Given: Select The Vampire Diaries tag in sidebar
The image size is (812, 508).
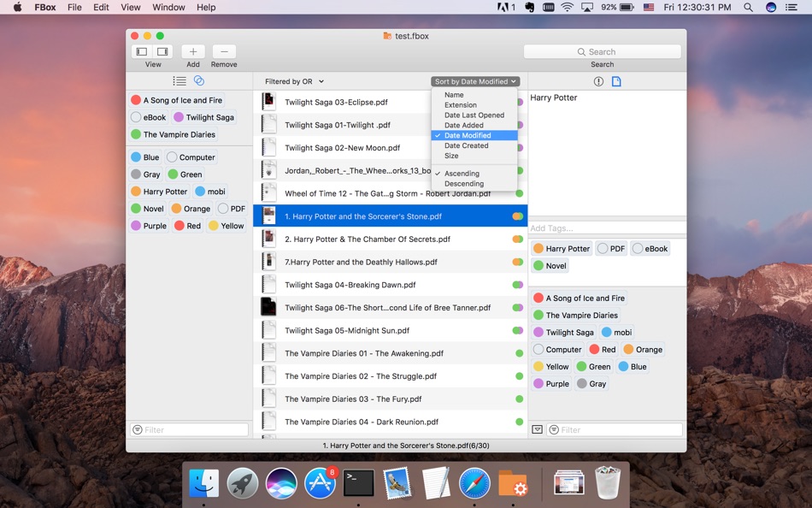Looking at the screenshot, I should tap(174, 134).
